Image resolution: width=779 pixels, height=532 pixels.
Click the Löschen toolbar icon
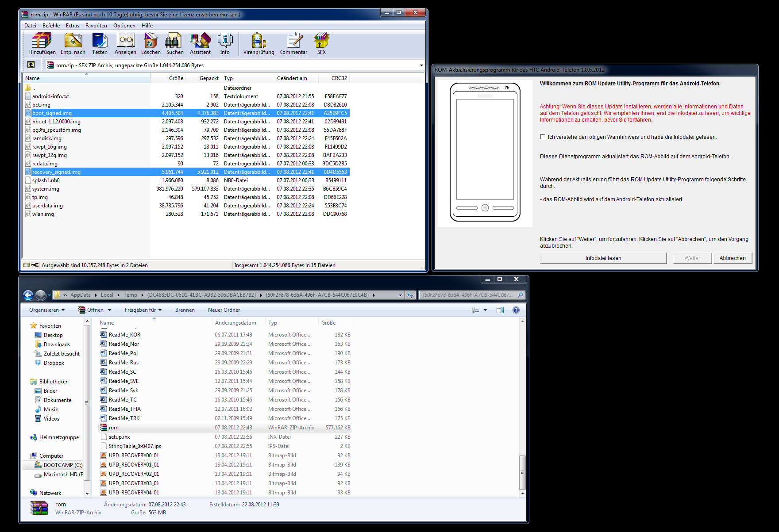[x=150, y=43]
